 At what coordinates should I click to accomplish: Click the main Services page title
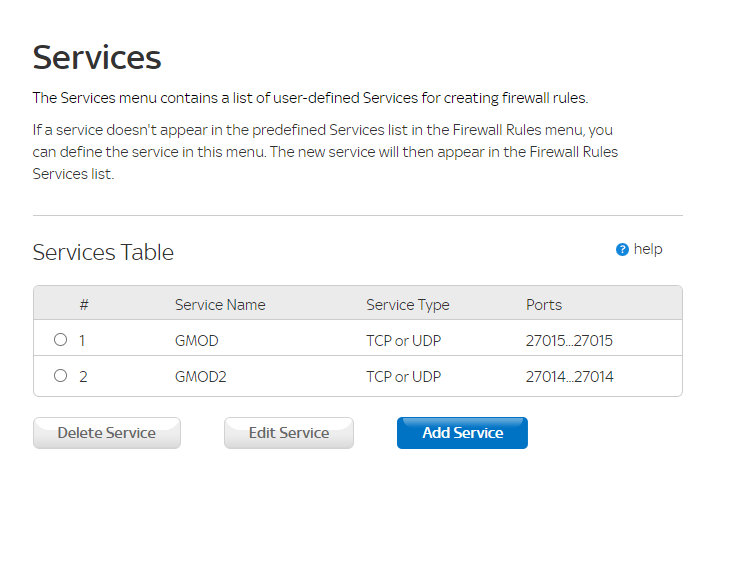(x=97, y=57)
